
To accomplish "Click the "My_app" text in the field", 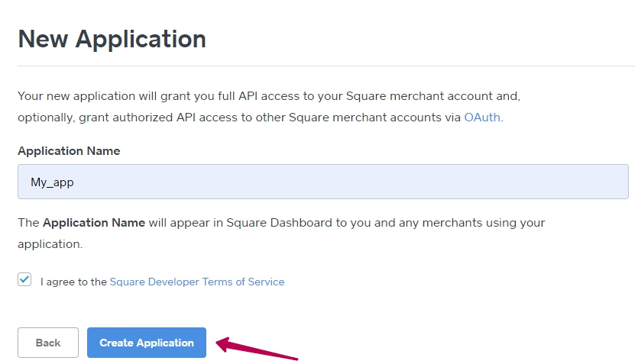I will [52, 182].
